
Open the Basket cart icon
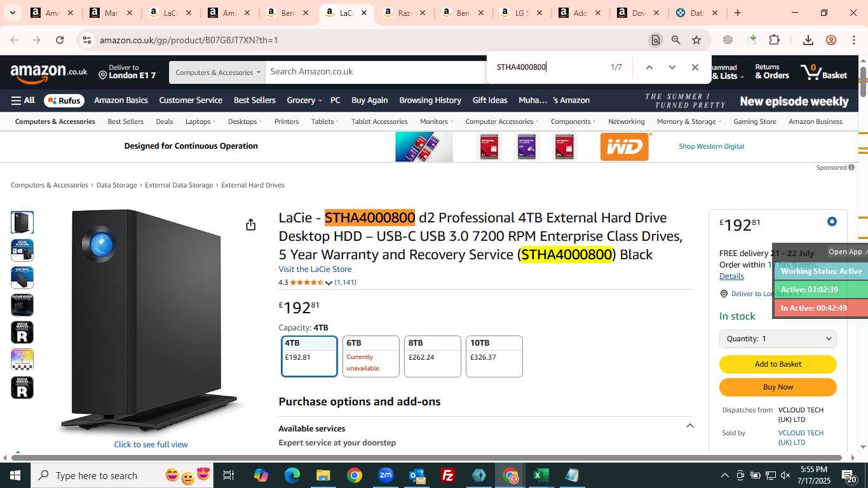824,72
